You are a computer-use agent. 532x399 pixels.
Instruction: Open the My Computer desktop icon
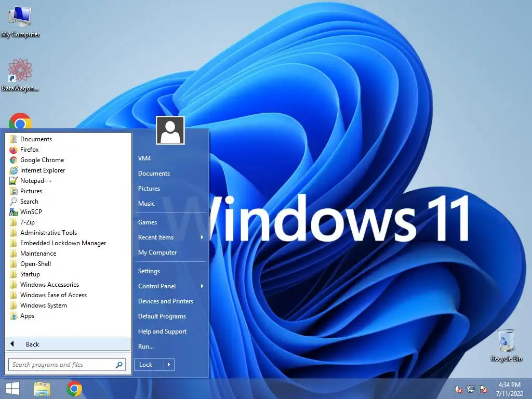(20, 21)
